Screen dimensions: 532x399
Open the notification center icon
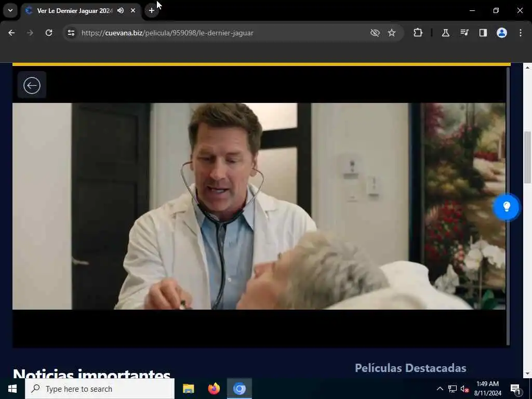pyautogui.click(x=515, y=389)
